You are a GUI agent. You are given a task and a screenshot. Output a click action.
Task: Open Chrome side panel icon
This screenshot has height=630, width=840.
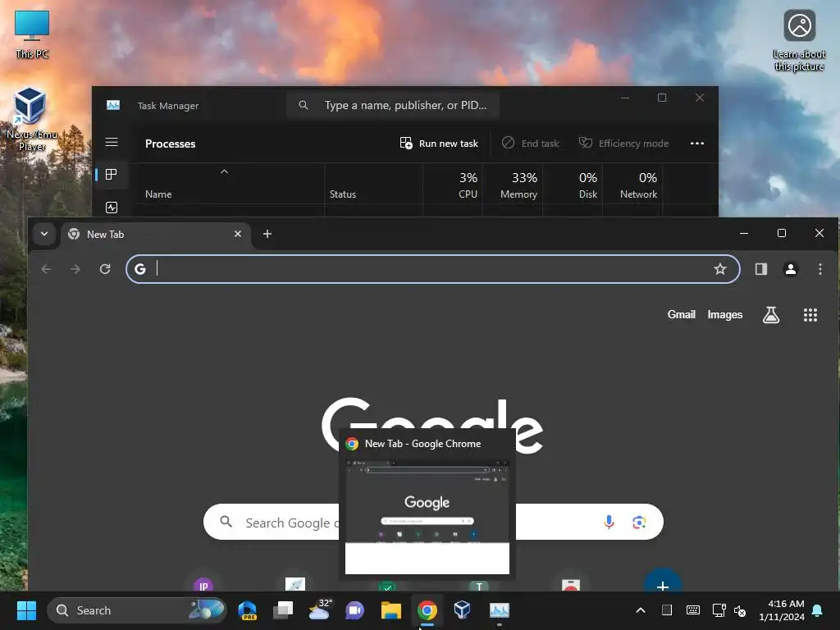pyautogui.click(x=760, y=269)
